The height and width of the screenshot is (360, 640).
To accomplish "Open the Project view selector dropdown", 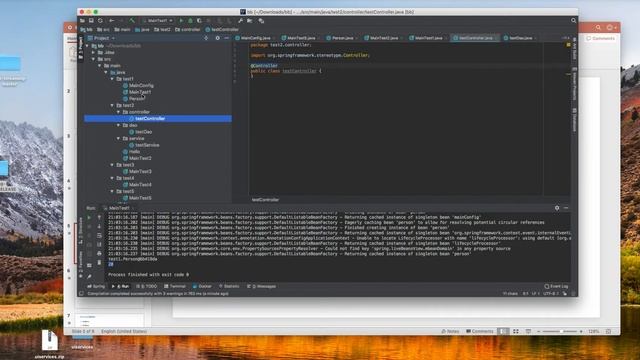I will (x=101, y=38).
